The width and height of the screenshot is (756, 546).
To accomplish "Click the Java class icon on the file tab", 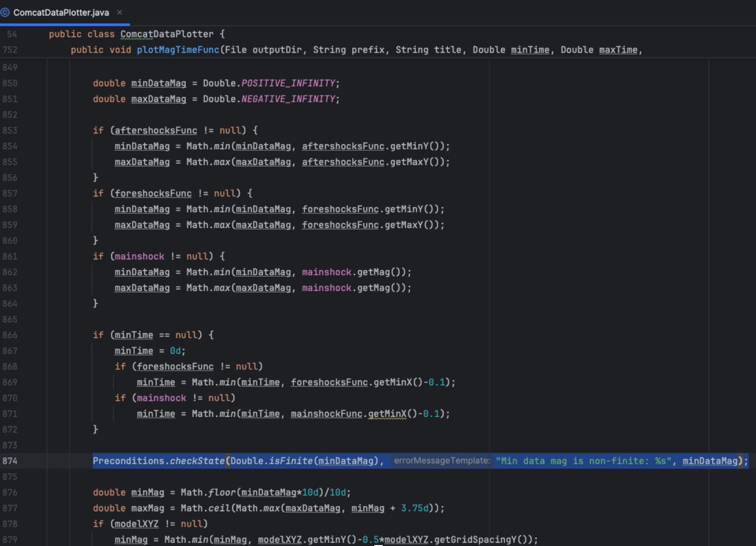I will pos(5,13).
